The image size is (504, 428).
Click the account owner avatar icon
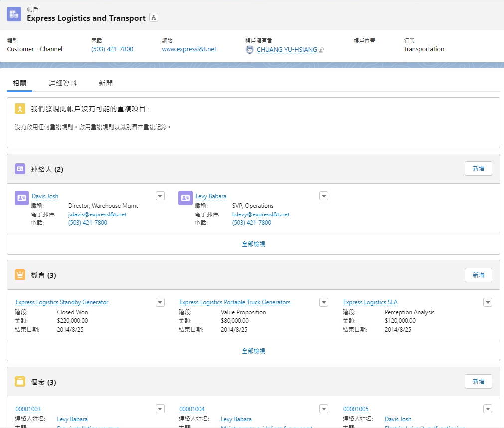click(x=250, y=50)
